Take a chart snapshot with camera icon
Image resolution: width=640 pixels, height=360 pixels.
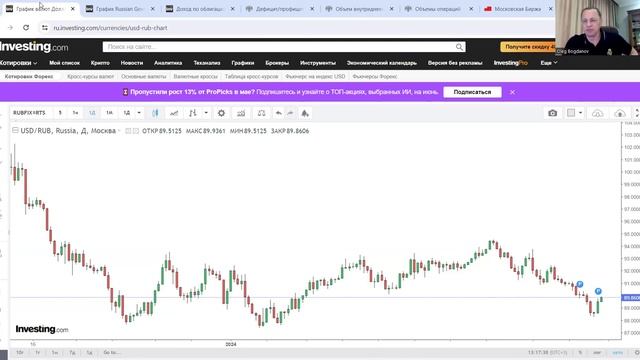pyautogui.click(x=552, y=113)
